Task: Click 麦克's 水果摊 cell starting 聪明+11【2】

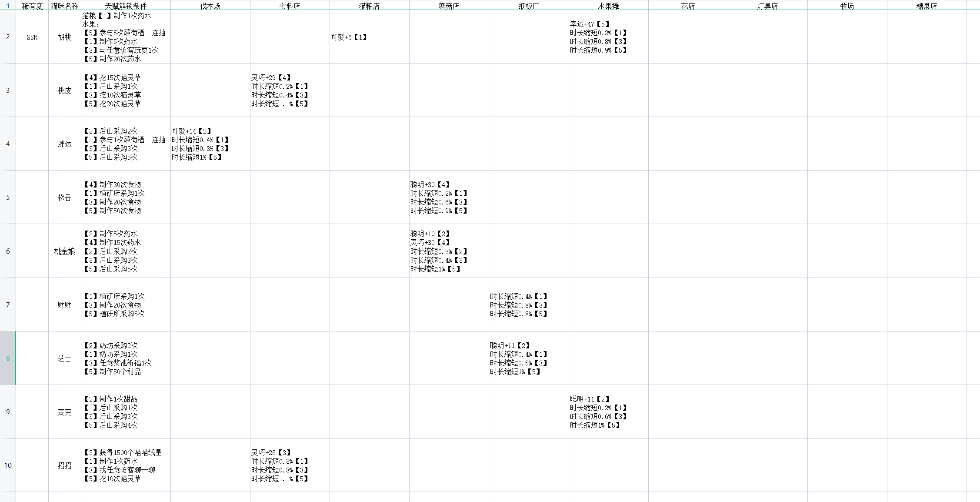Action: click(609, 412)
